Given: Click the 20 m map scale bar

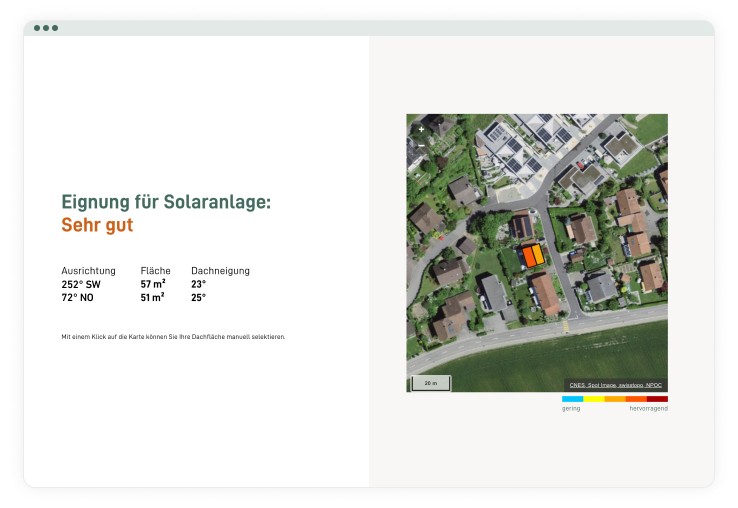Looking at the screenshot, I should 431,383.
